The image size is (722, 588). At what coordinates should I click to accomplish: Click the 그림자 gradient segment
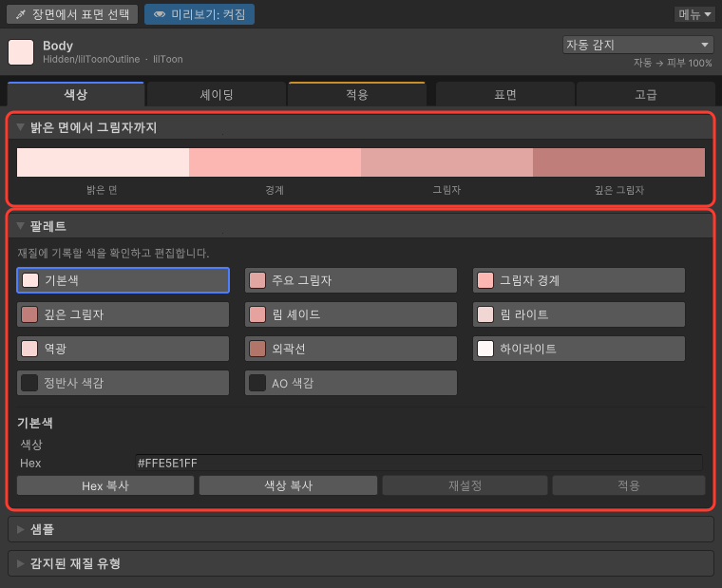coord(446,162)
